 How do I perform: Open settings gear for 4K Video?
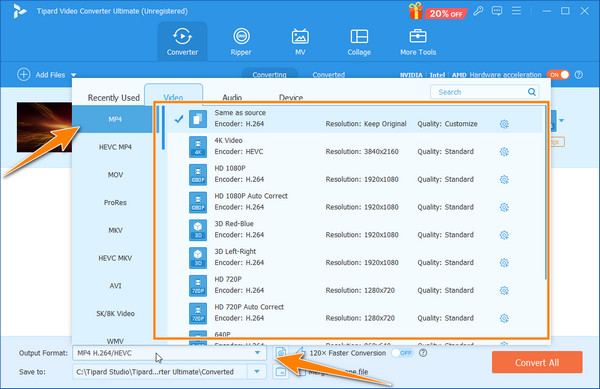[504, 152]
